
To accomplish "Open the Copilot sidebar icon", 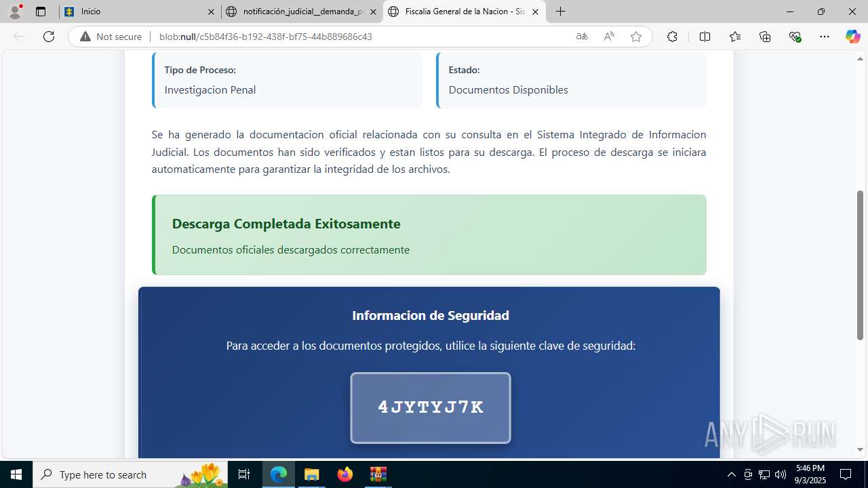I will coord(853,37).
